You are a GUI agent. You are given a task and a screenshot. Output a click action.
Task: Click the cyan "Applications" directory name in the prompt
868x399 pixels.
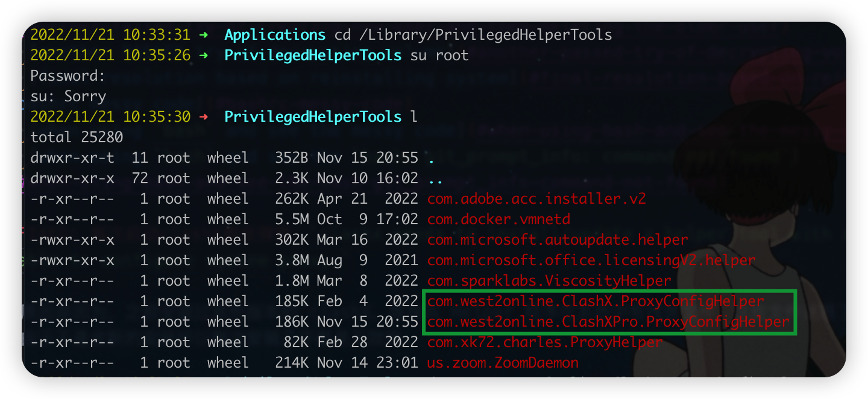[275, 35]
